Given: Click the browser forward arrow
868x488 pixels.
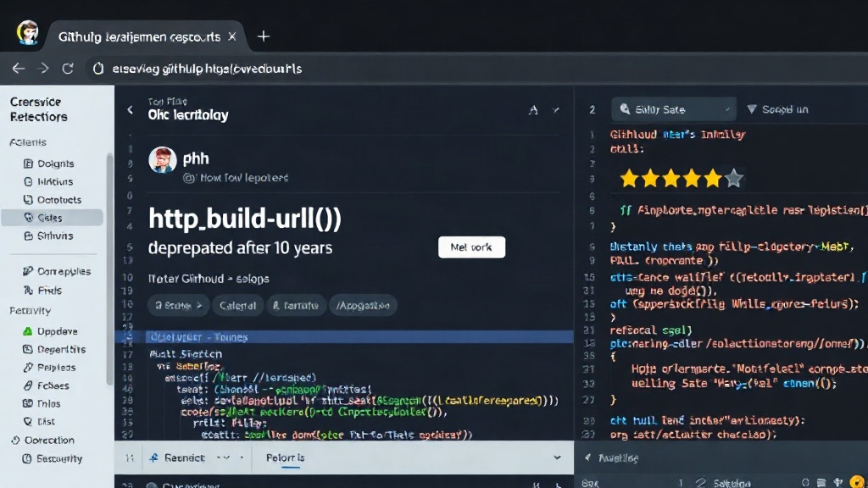Looking at the screenshot, I should [43, 68].
